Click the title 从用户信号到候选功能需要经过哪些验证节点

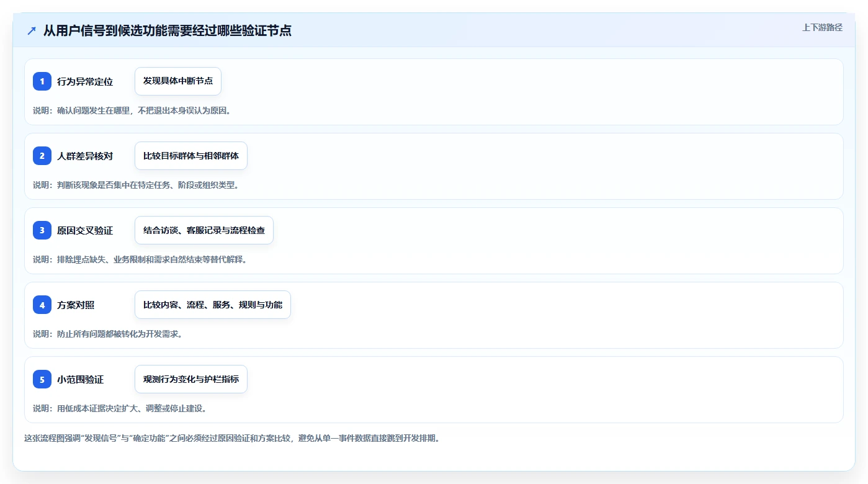tap(167, 31)
